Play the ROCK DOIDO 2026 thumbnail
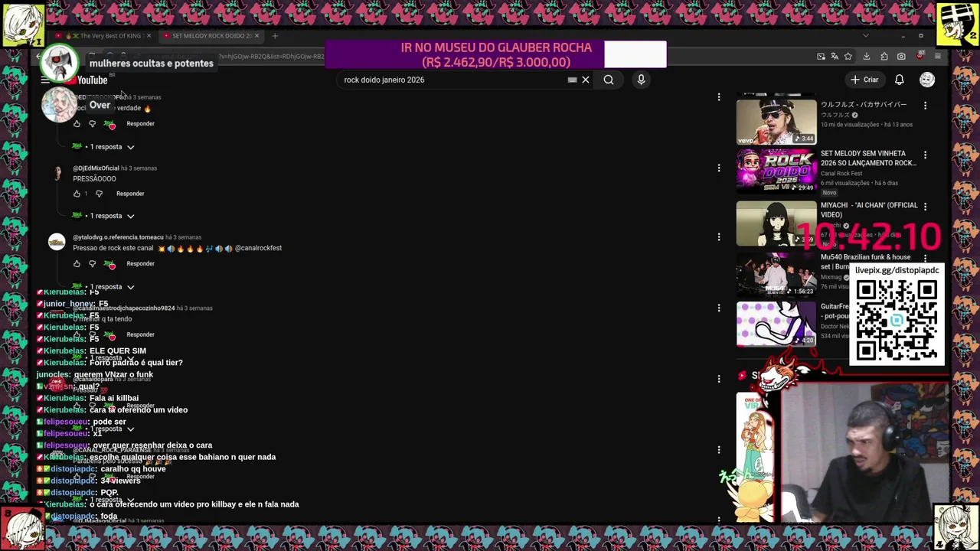This screenshot has height=551, width=980. [776, 171]
